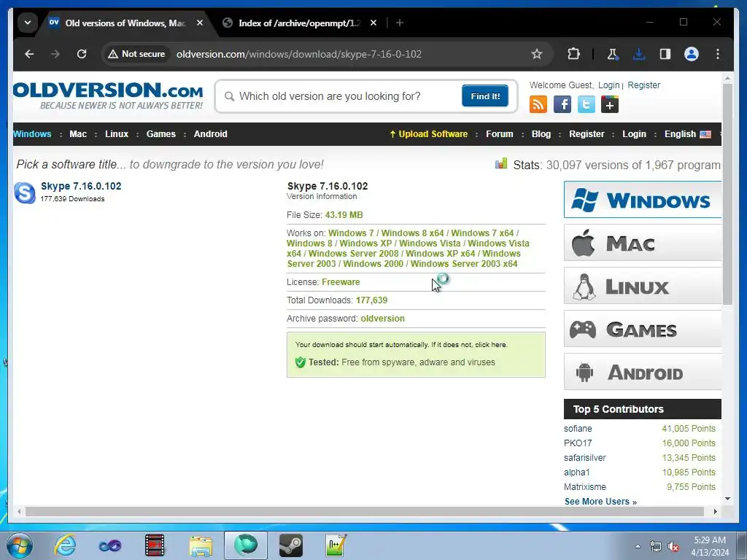Open Chrome Labs flask icon
The width and height of the screenshot is (747, 560).
612,54
